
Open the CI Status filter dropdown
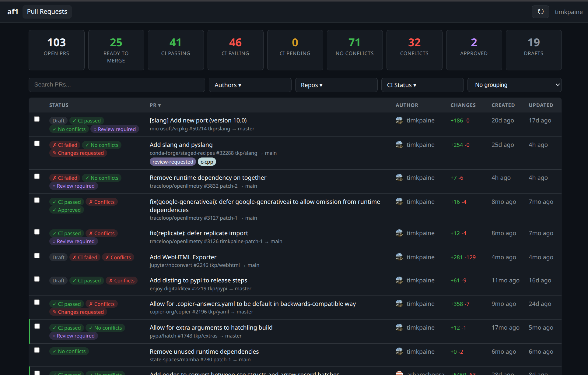pos(422,85)
